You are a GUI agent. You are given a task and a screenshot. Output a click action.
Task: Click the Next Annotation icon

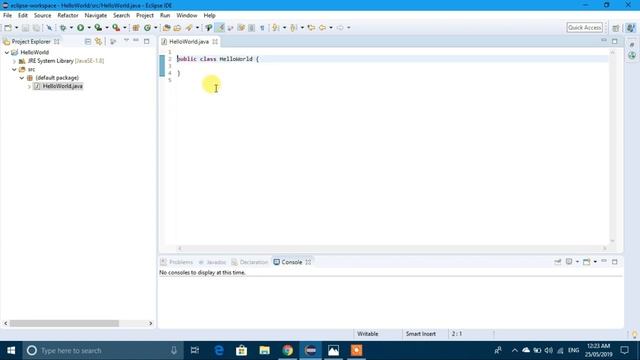276,28
